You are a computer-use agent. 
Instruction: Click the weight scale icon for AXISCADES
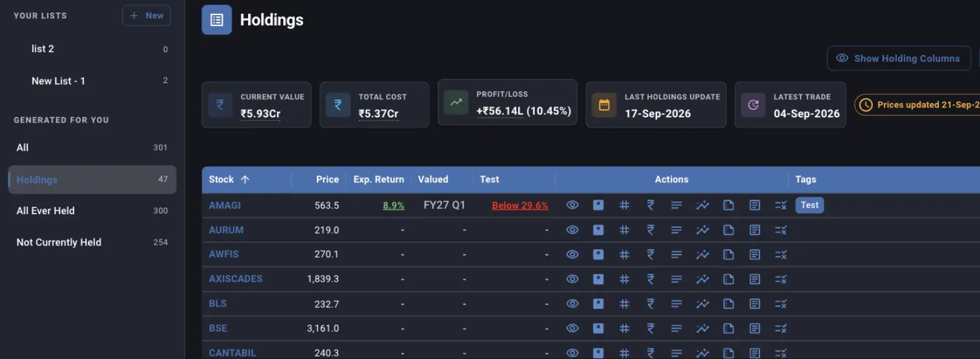tap(598, 279)
